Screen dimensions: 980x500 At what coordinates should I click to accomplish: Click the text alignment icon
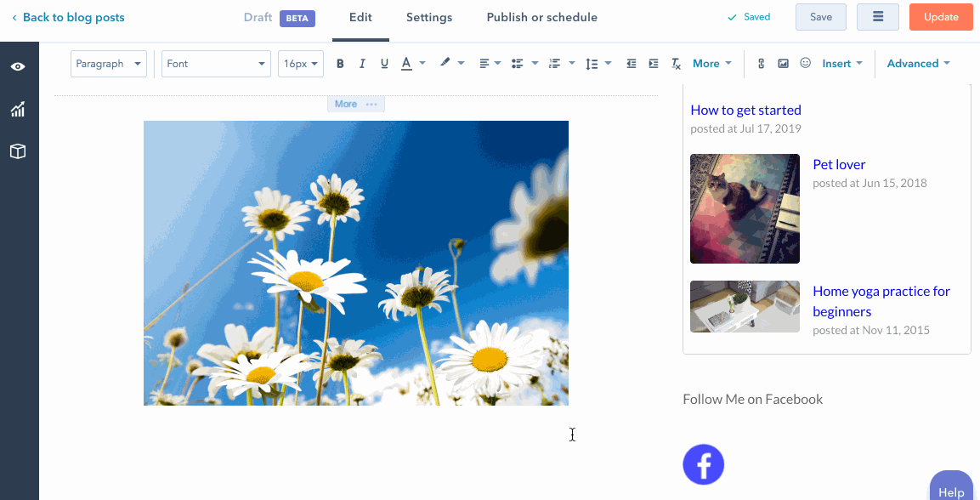pos(484,63)
